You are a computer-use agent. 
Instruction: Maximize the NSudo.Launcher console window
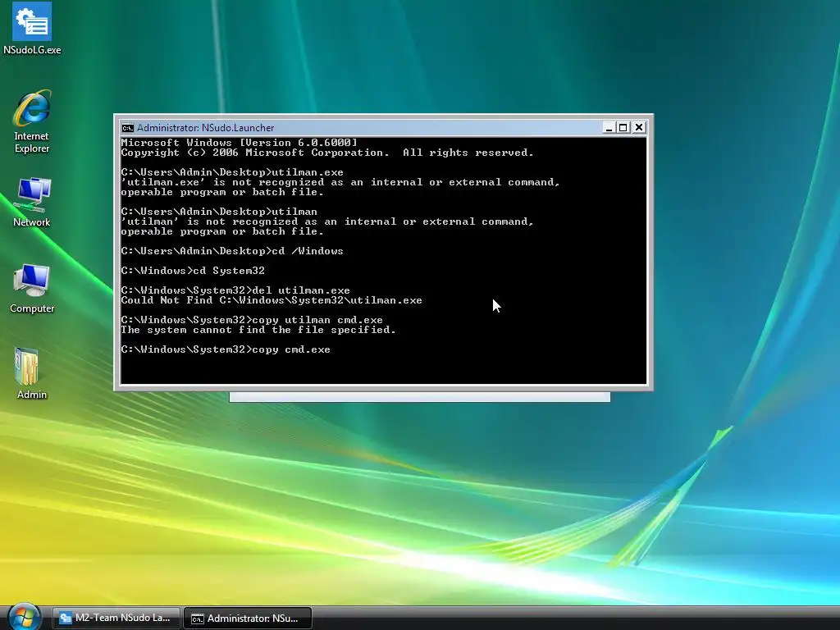(623, 127)
